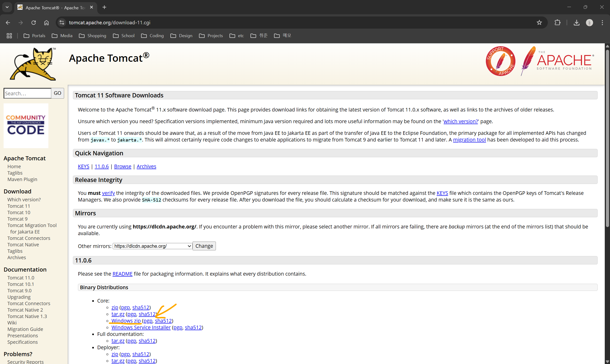Bookmark this page with star icon

[x=539, y=23]
